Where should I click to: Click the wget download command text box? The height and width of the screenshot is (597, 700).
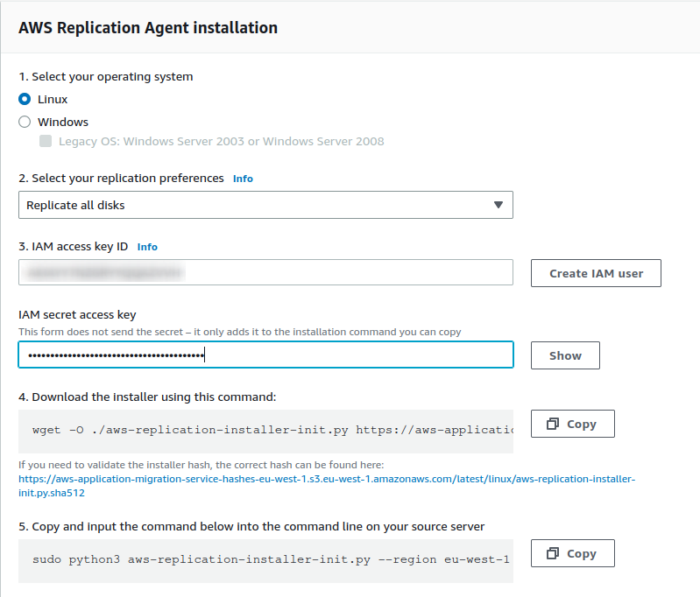(265, 432)
